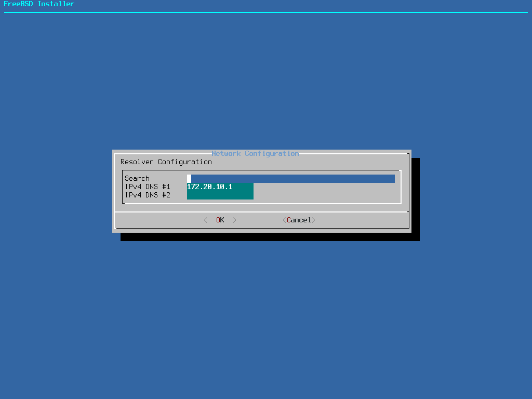This screenshot has width=532, height=399.
Task: Click the Search label
Action: 137,179
